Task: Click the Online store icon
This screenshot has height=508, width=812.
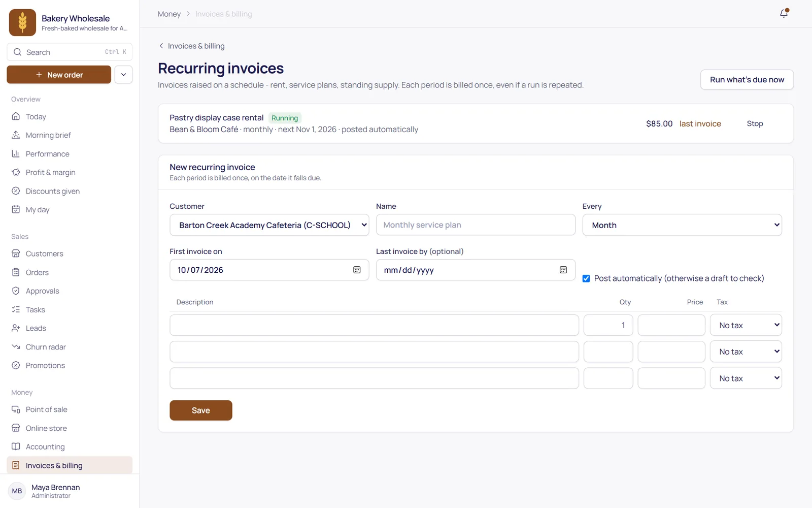Action: (16, 428)
